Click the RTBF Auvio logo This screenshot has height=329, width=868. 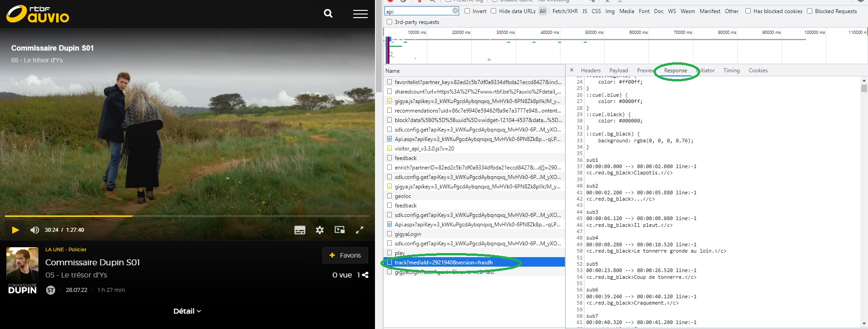(38, 14)
